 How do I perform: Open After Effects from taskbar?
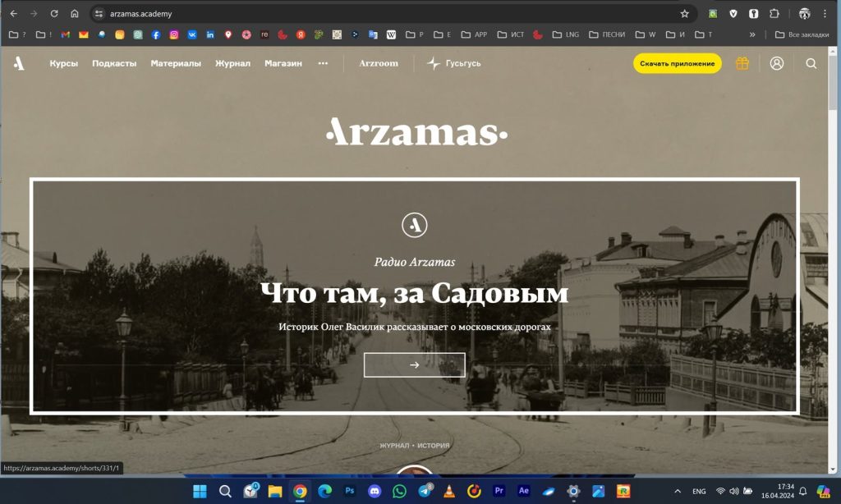coord(524,491)
